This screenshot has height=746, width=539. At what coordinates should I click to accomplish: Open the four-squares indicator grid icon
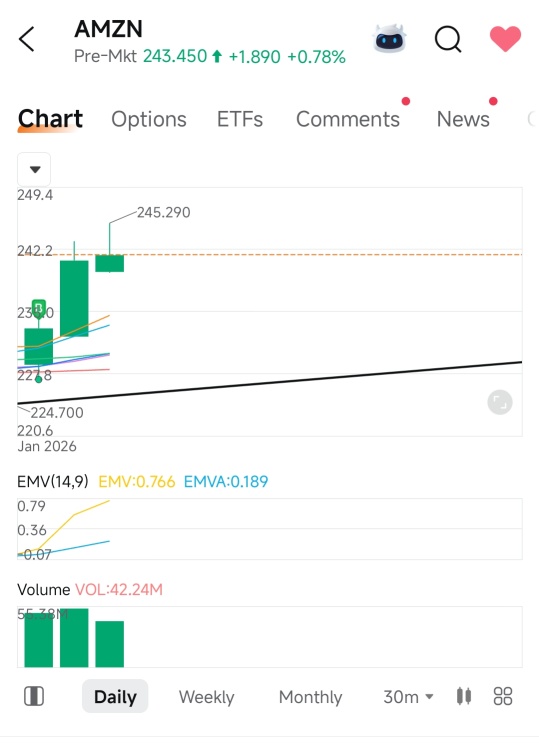503,696
